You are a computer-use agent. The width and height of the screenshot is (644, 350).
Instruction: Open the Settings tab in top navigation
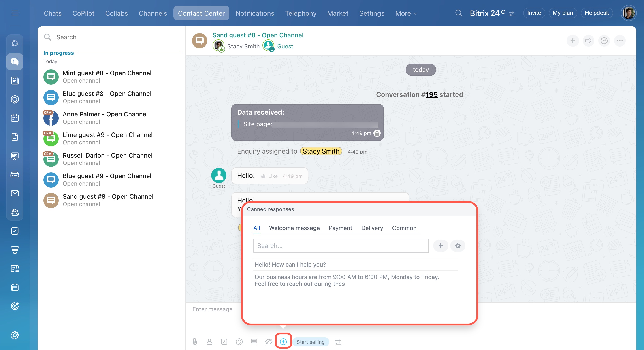[372, 13]
